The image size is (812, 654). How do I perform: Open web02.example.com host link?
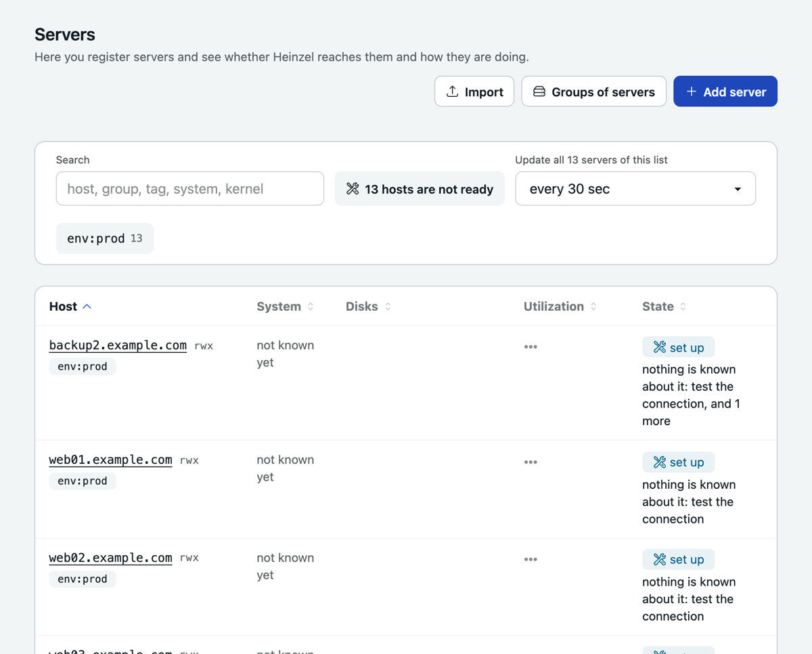click(111, 558)
